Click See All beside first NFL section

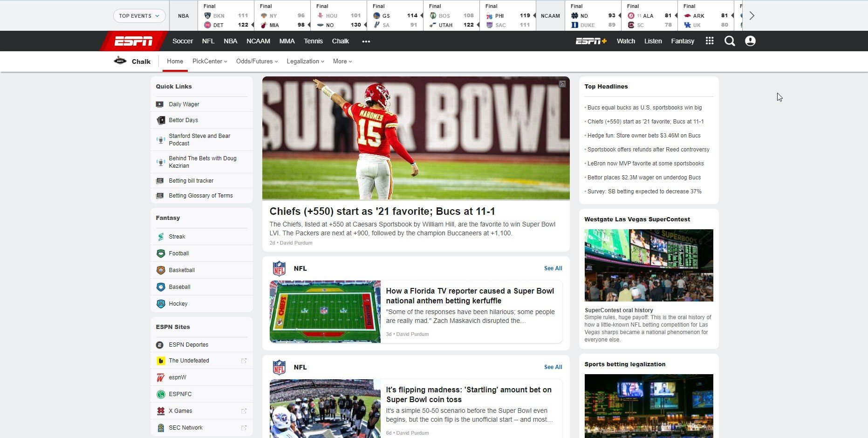(553, 268)
